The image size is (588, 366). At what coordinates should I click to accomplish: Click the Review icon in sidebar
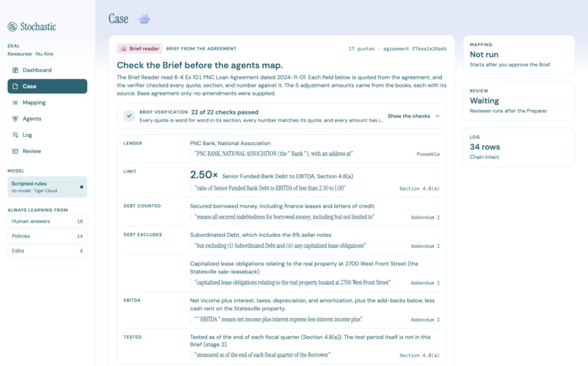coord(15,152)
